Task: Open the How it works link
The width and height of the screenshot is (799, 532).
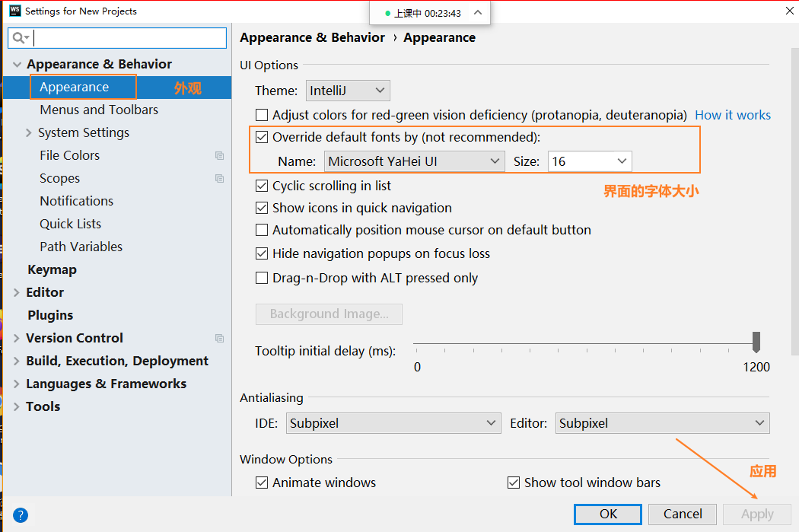Action: tap(733, 115)
